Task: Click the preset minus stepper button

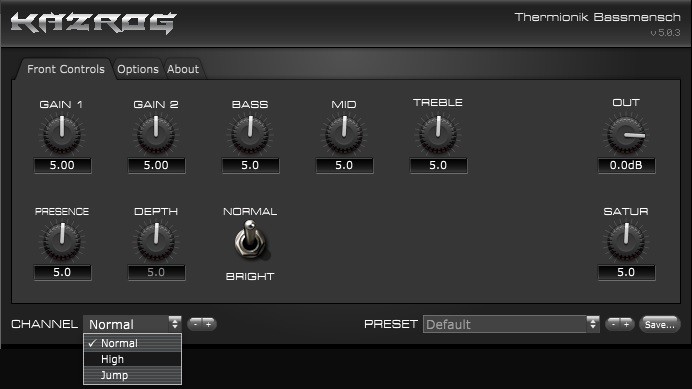Action: (x=613, y=324)
